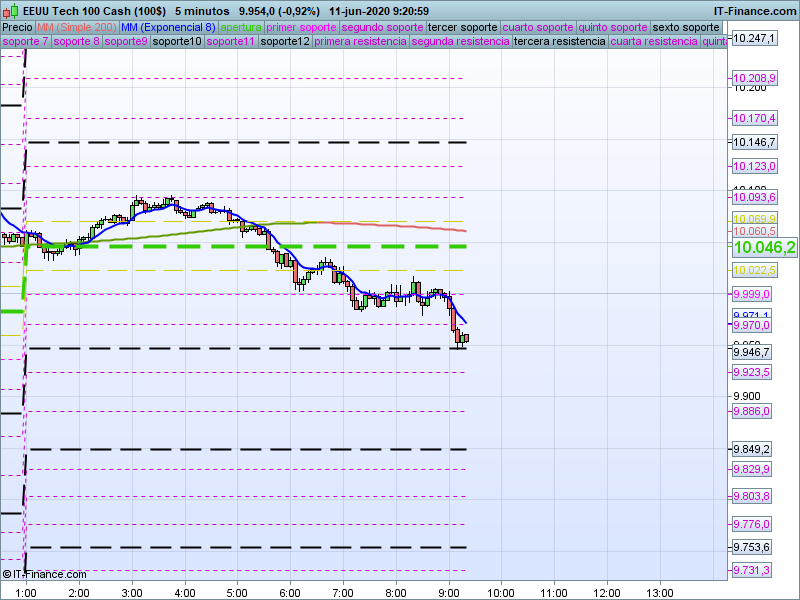The width and height of the screenshot is (800, 600).
Task: Click the tercer soporte label
Action: point(461,27)
